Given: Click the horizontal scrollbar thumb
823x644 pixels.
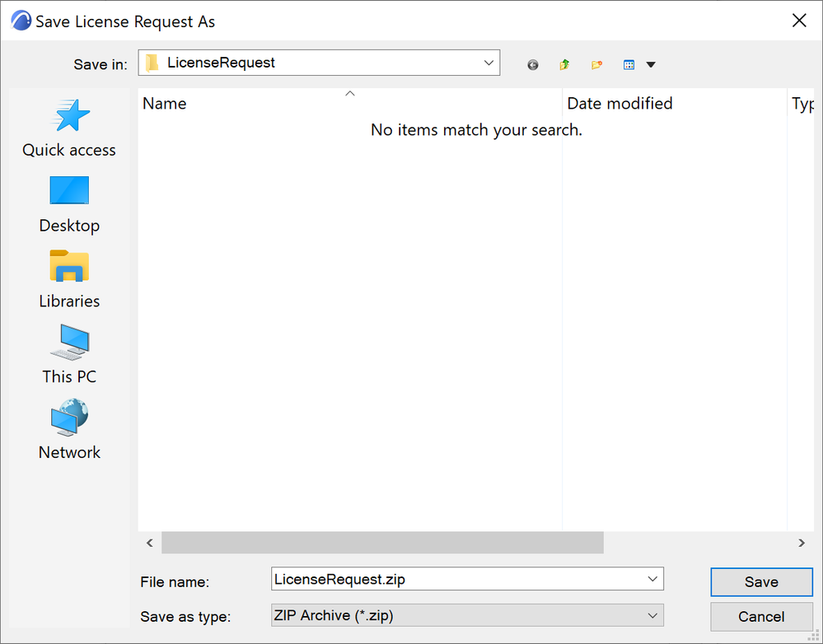Looking at the screenshot, I should coord(382,543).
